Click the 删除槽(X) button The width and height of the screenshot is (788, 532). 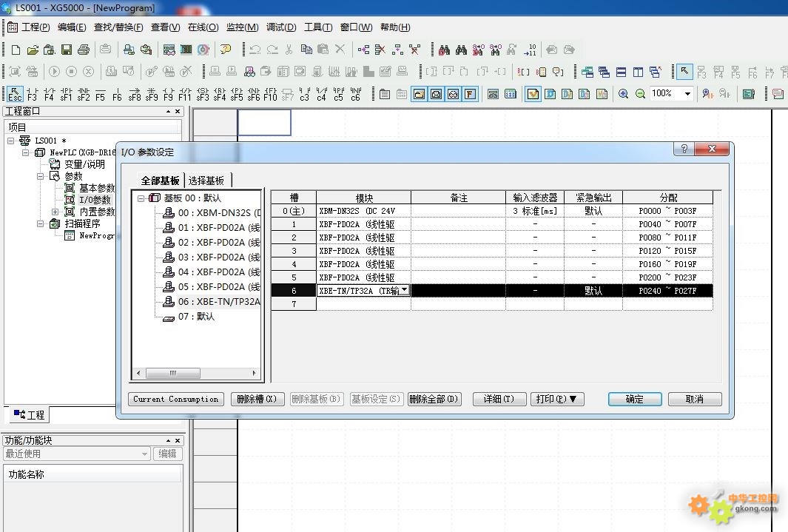pos(257,399)
